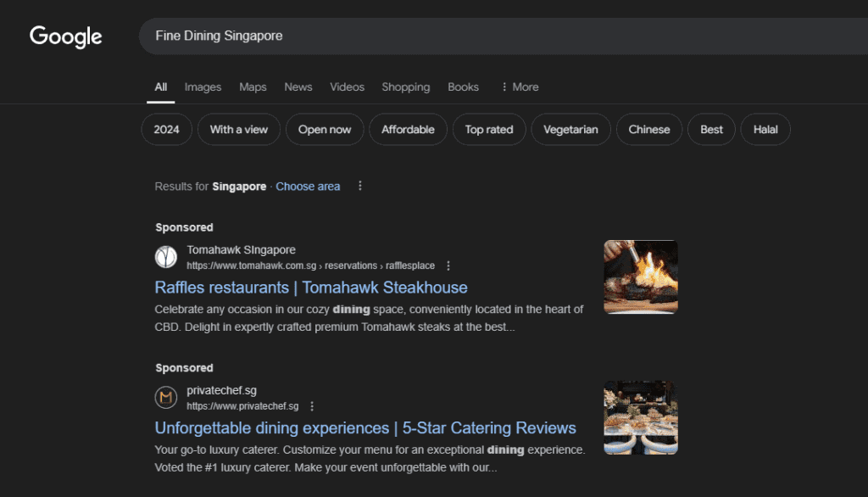The image size is (868, 497).
Task: Click the privatechef.sg favicon
Action: [x=166, y=397]
